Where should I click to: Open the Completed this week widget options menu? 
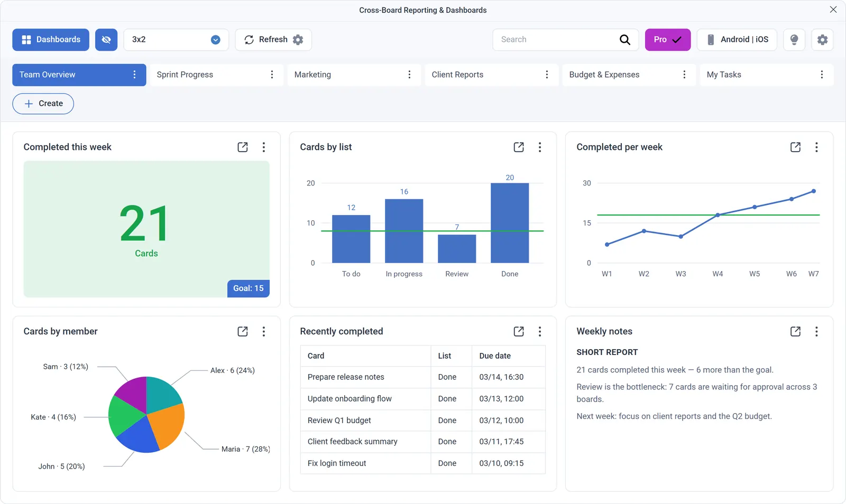pyautogui.click(x=264, y=147)
